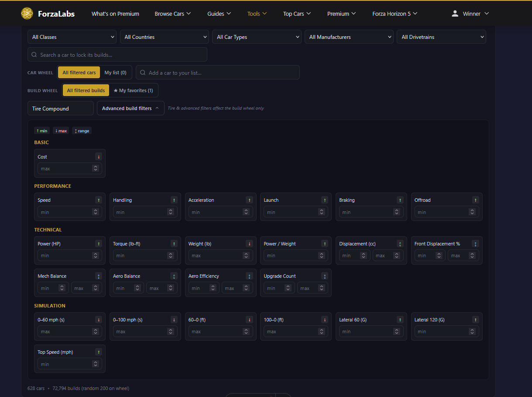Screen dimensions: 532x397
Task: Toggle the Lateral 60 (G) direction arrow icon
Action: click(400, 320)
